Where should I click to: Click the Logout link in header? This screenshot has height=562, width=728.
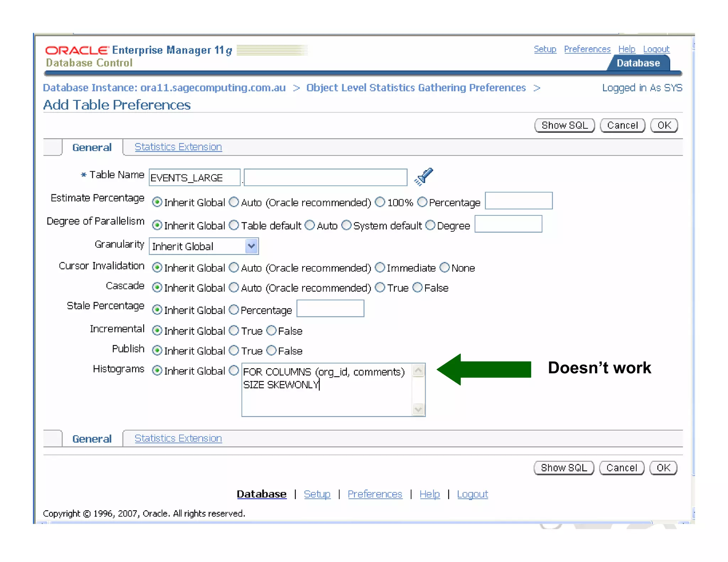click(x=656, y=49)
